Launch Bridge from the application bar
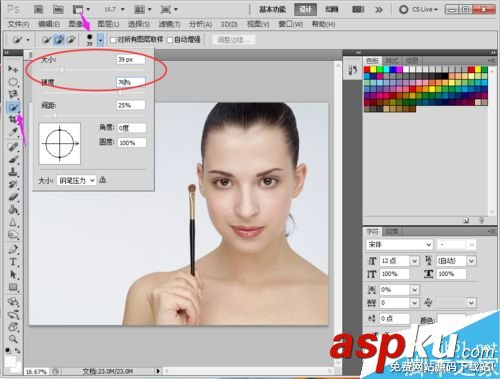This screenshot has width=500, height=379. click(38, 9)
